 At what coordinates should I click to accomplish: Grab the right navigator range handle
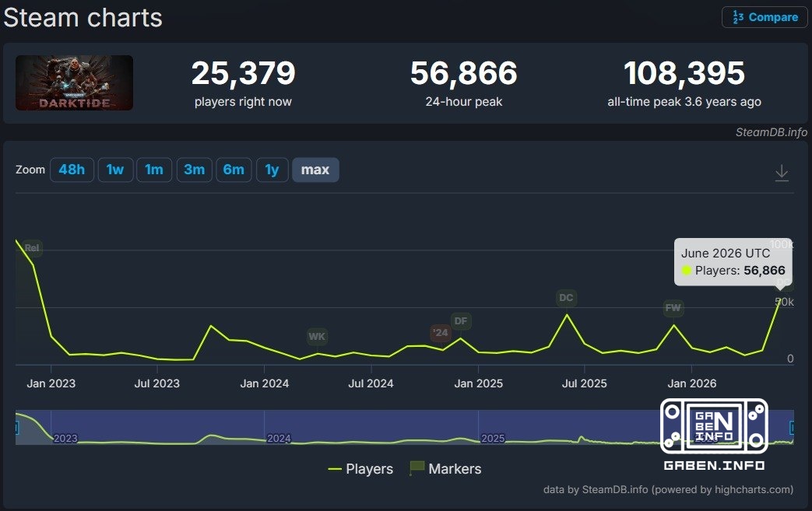(x=792, y=428)
